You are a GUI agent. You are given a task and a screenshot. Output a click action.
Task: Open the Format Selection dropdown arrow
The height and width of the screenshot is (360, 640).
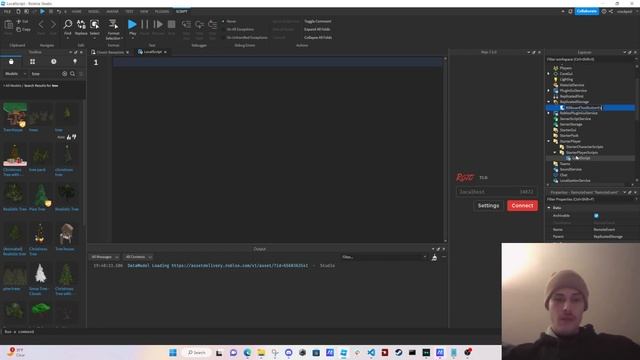tap(122, 38)
